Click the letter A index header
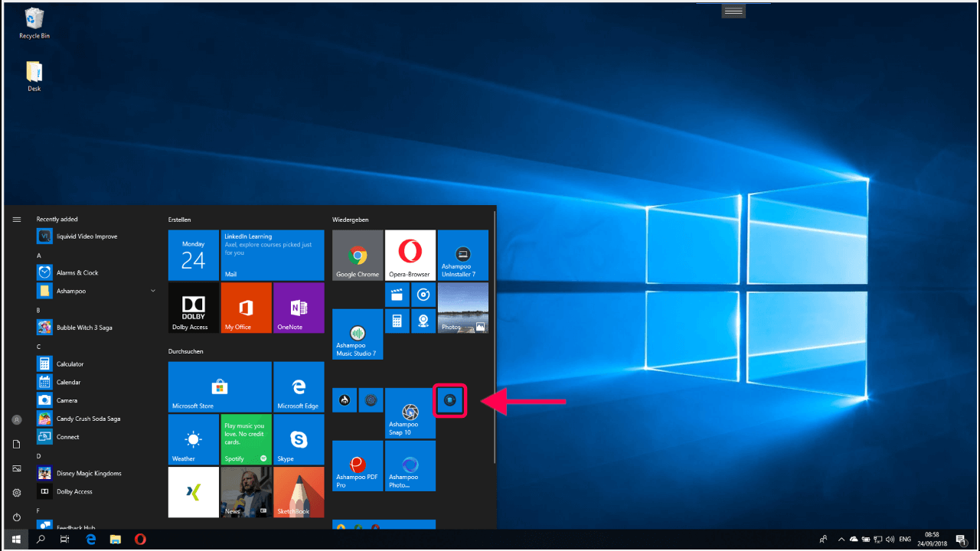980x551 pixels. (39, 256)
